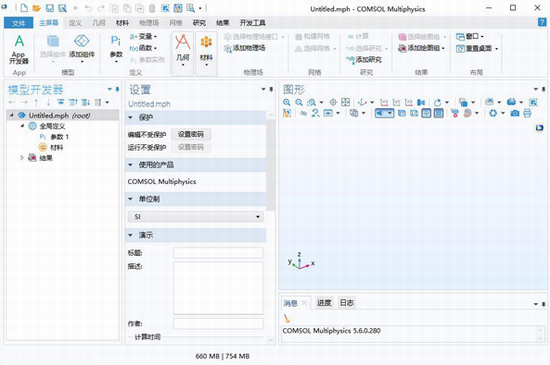Print the graphics with the printer icon
Viewport: 550px width, 365px height.
click(x=527, y=113)
